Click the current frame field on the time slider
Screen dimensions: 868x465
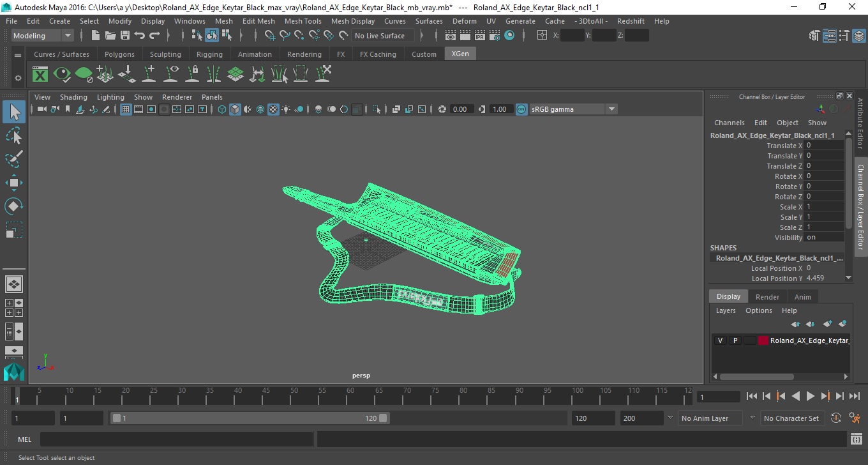718,397
